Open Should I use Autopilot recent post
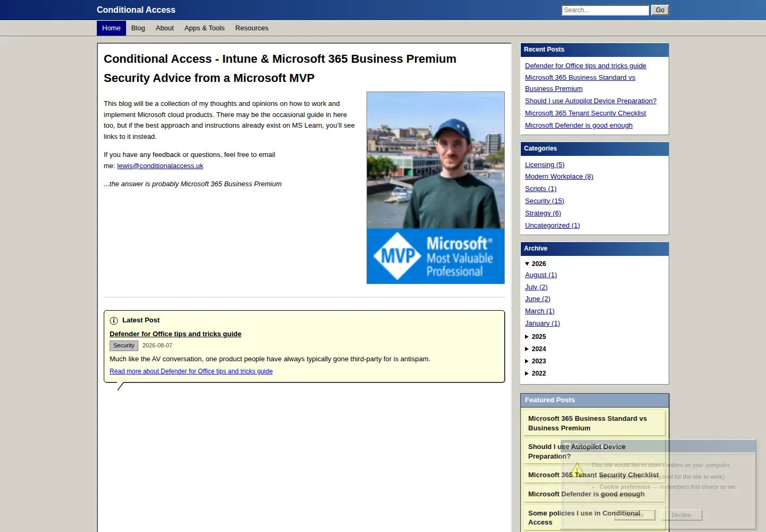Screen dimensions: 766x532 590,101
